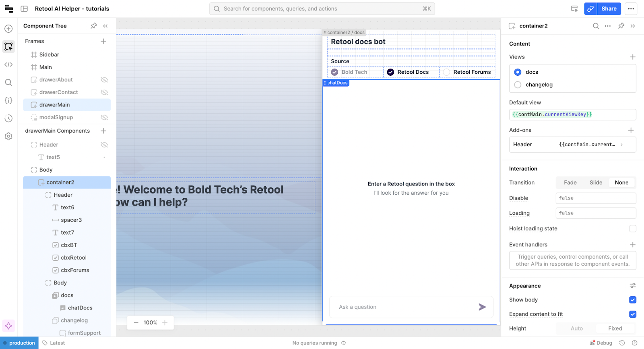
Task: Add an event handler plus icon
Action: pyautogui.click(x=633, y=245)
